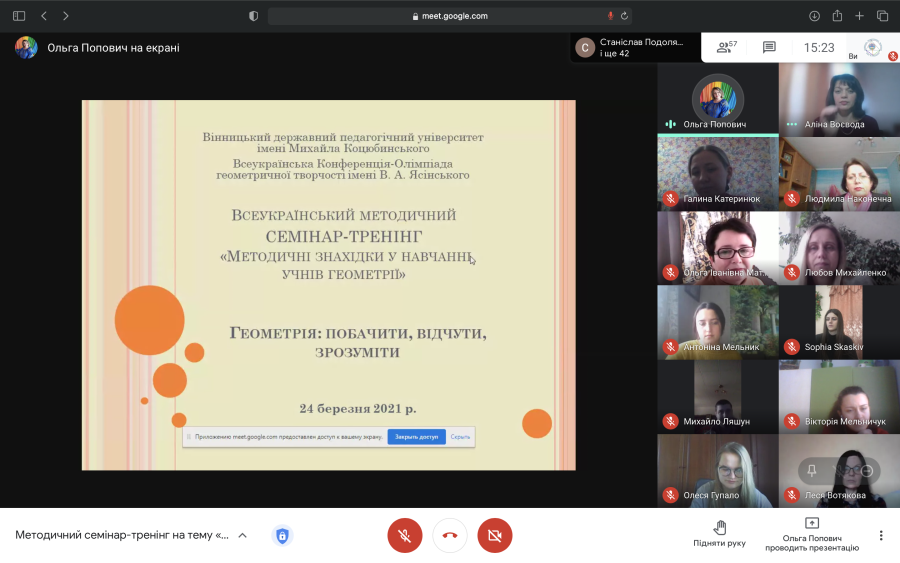Select Ольга Попович's participant tile
The width and height of the screenshot is (900, 563).
[x=717, y=99]
